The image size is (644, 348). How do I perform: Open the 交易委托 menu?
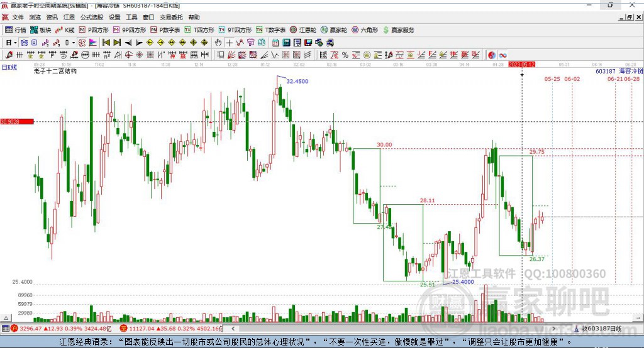point(171,17)
